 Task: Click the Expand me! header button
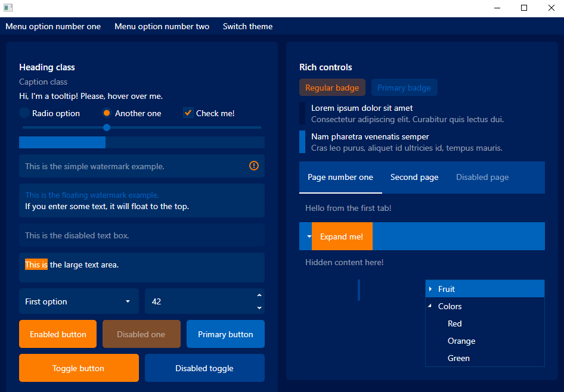[x=342, y=237]
